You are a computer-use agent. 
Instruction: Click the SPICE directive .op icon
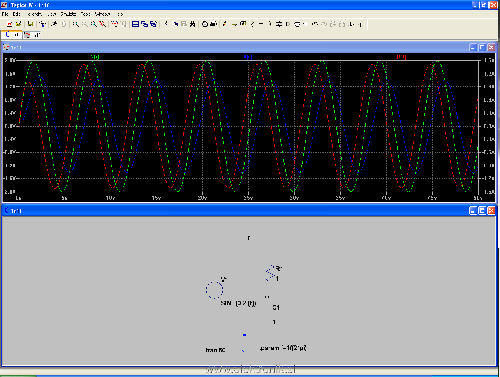359,24
